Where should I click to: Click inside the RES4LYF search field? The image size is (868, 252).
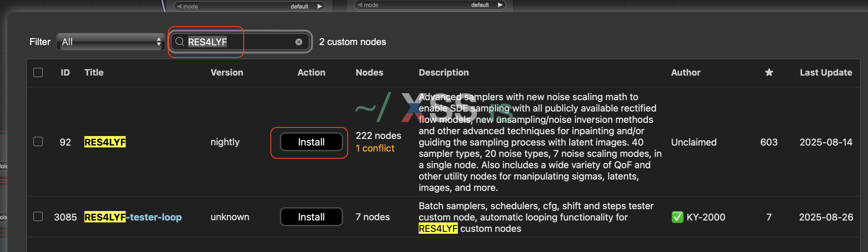(x=256, y=42)
